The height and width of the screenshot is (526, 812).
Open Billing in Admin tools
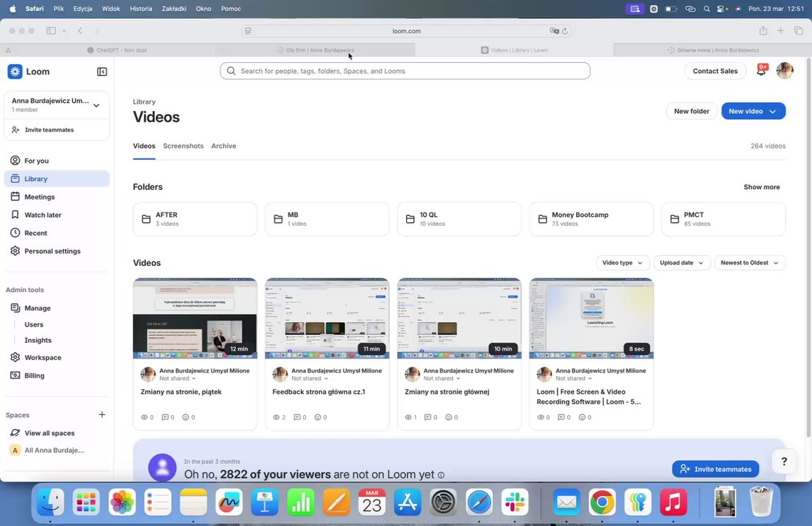point(57,376)
